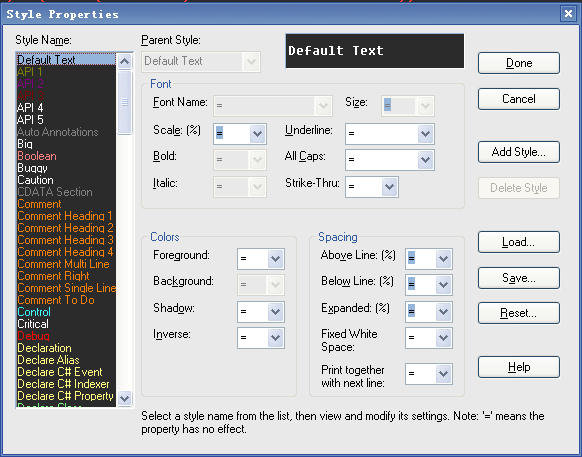This screenshot has height=457, width=582.
Task: Select the Declare Alias style
Action: click(x=66, y=360)
